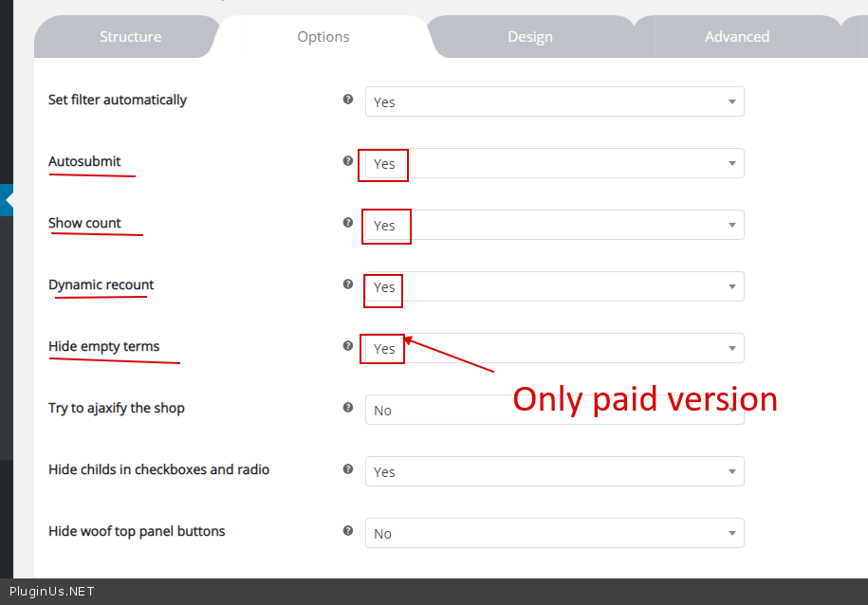Expand the Hide empty terms dropdown
The height and width of the screenshot is (605, 868).
click(554, 348)
